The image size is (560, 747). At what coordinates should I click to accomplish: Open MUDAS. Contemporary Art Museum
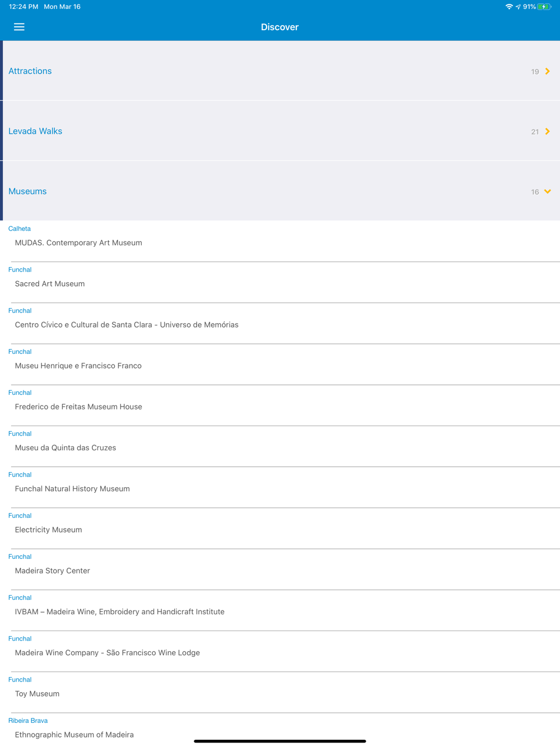[x=280, y=242]
